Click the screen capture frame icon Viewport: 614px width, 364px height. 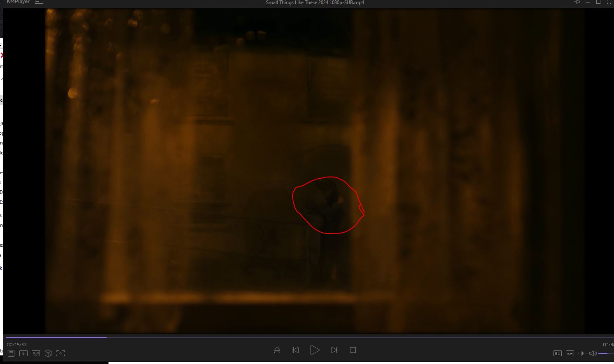(x=61, y=353)
